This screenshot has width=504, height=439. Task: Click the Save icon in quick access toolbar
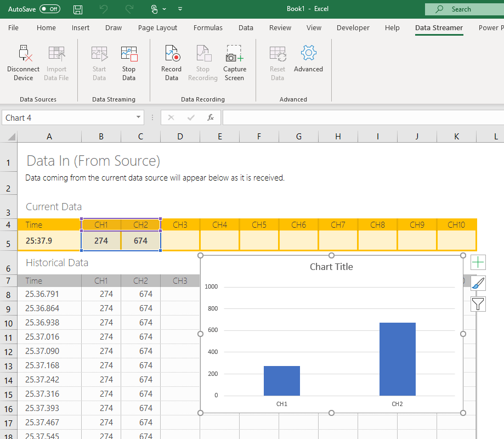pyautogui.click(x=77, y=9)
